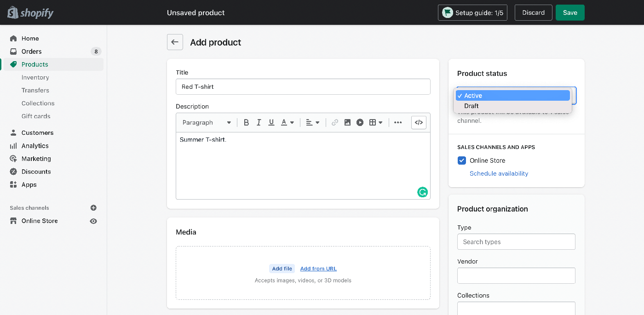
Task: Insert a video into description
Action: tap(360, 122)
